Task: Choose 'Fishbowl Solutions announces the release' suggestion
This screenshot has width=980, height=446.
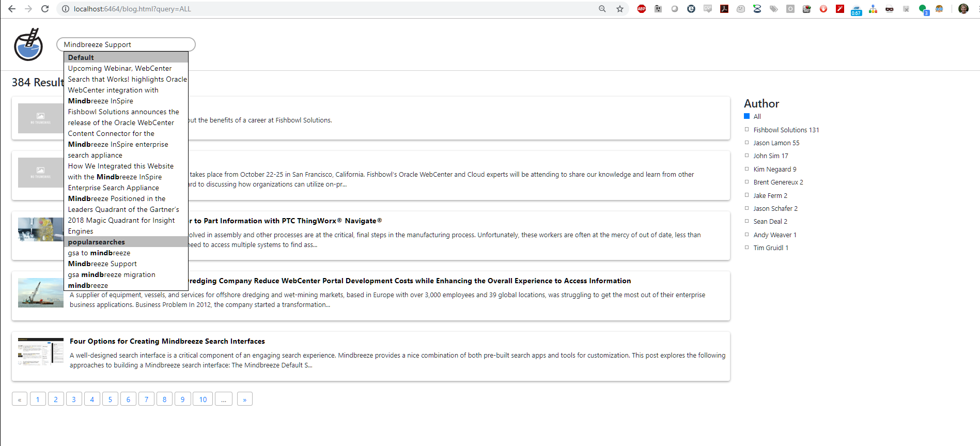Action: pos(126,133)
